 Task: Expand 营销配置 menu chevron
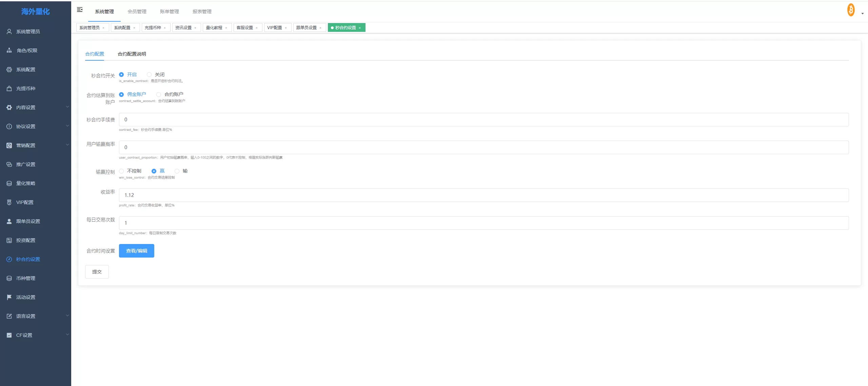click(x=67, y=145)
